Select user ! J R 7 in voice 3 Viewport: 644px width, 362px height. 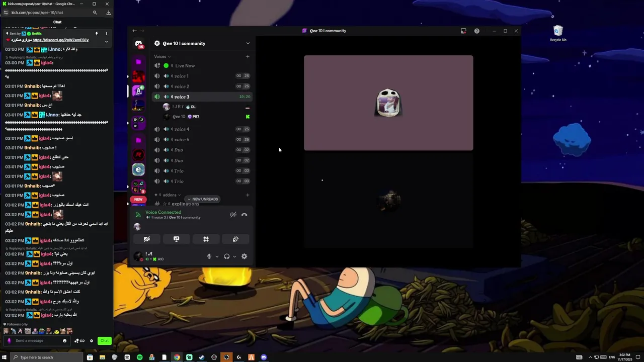(206, 107)
